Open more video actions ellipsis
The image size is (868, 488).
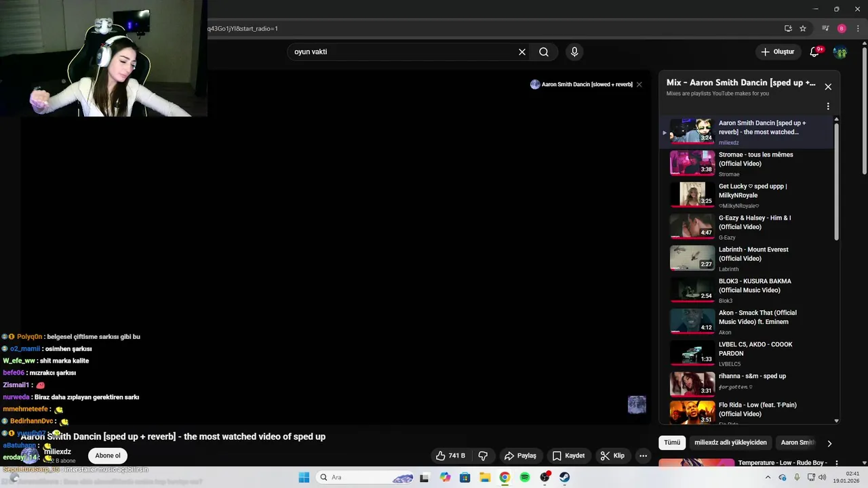[644, 455]
